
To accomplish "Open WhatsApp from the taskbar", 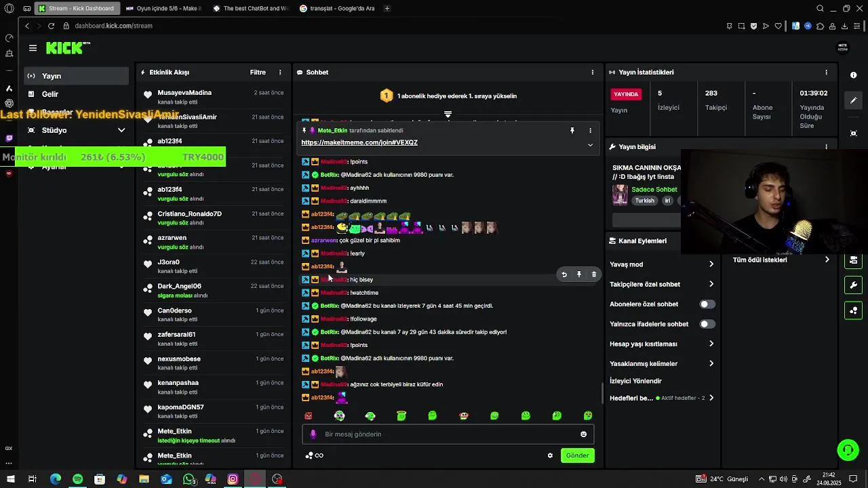I will coord(189,479).
